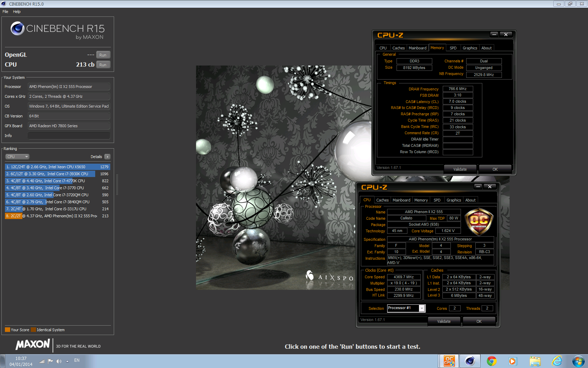Image resolution: width=588 pixels, height=368 pixels.
Task: Open Graphics tab in lower CPU-Z window
Action: tap(454, 200)
